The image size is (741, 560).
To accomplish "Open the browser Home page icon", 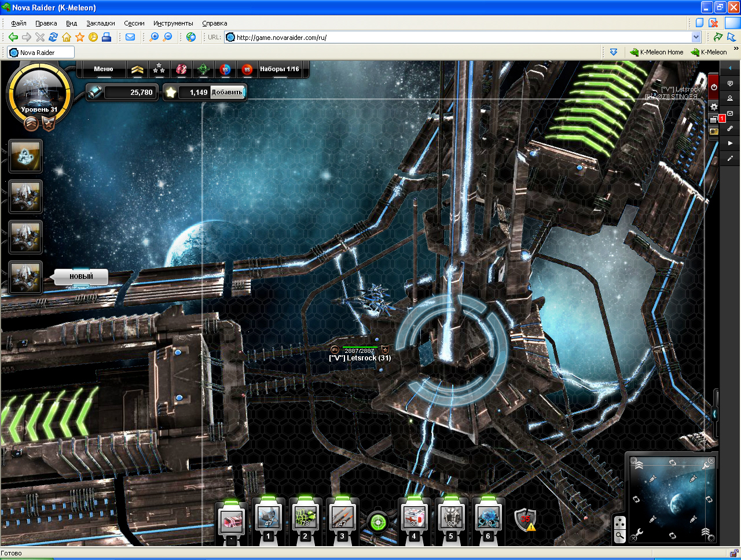I will point(67,37).
